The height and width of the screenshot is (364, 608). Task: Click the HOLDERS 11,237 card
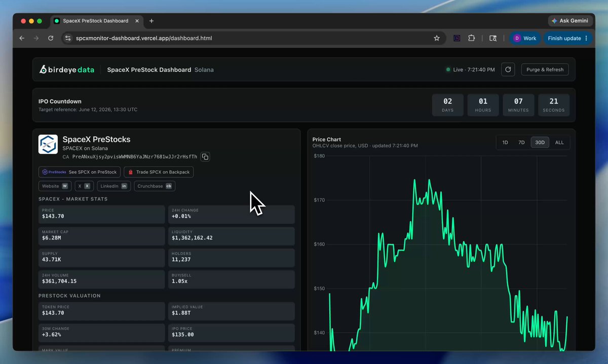pos(232,258)
